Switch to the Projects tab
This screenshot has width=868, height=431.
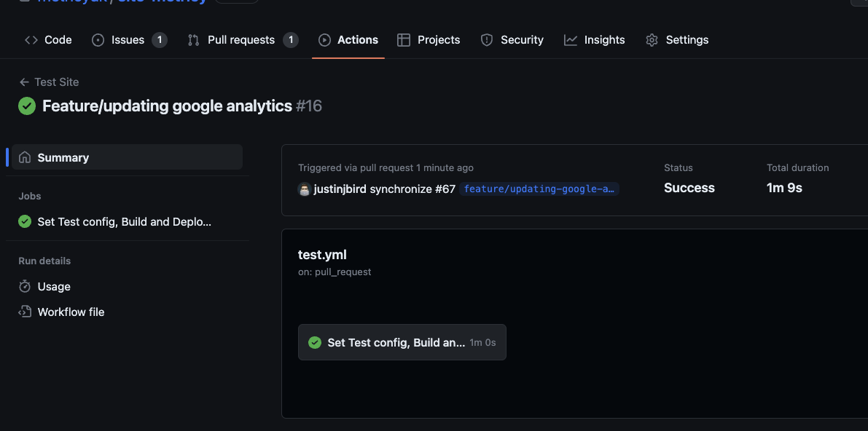point(429,40)
